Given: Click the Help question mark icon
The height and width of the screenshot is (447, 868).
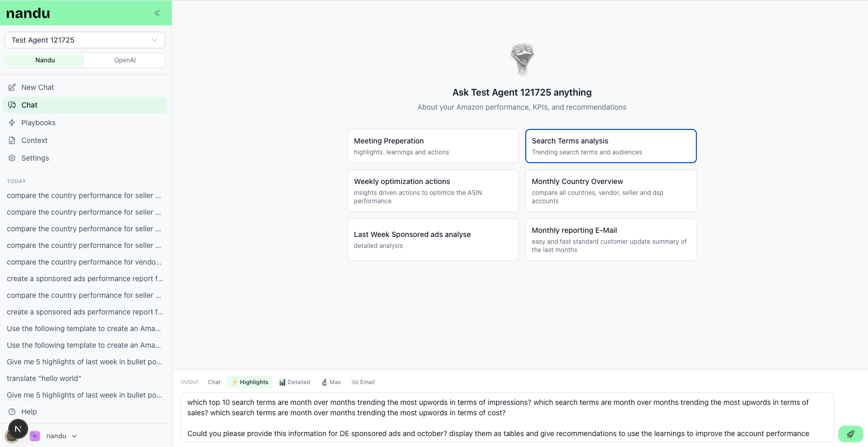Looking at the screenshot, I should [12, 412].
